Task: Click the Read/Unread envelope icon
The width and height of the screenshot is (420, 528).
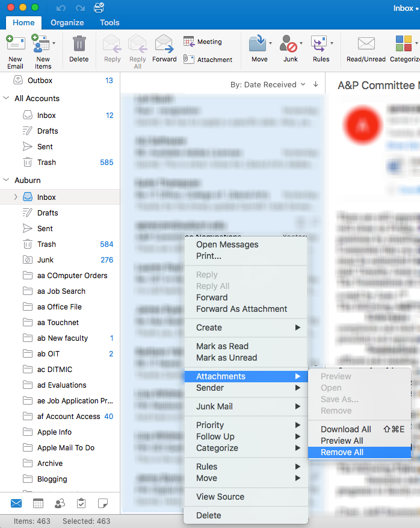Action: (x=366, y=44)
